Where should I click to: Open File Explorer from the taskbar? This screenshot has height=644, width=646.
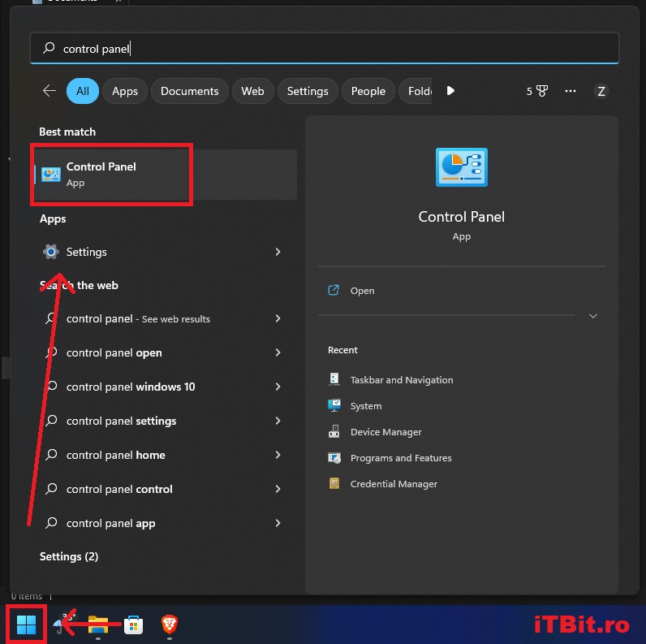tap(98, 625)
